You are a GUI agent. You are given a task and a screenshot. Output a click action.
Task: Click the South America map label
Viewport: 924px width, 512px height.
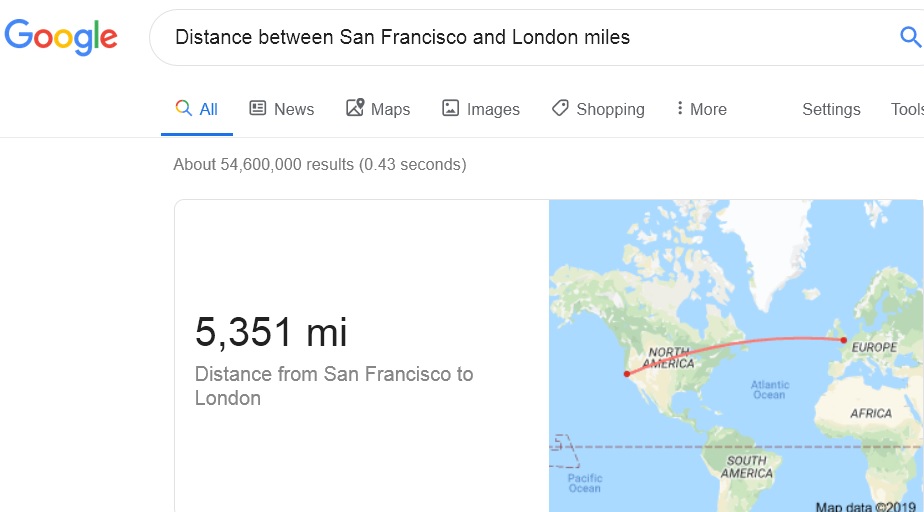coord(746,467)
